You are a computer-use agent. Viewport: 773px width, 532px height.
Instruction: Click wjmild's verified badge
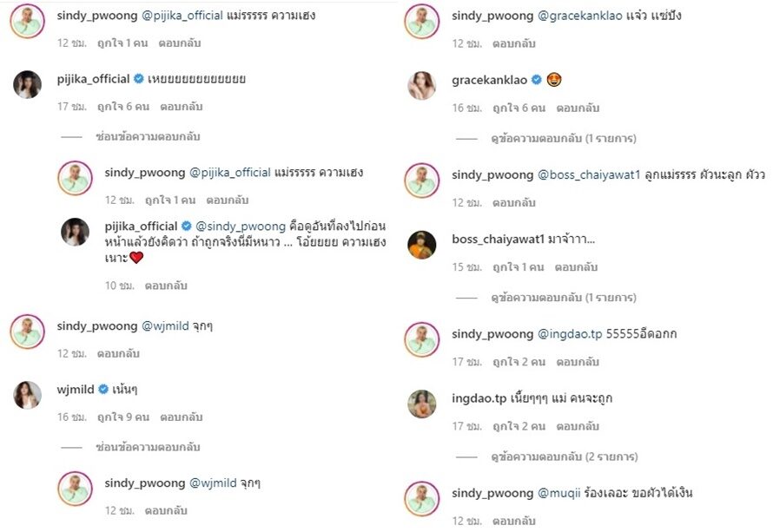103,389
